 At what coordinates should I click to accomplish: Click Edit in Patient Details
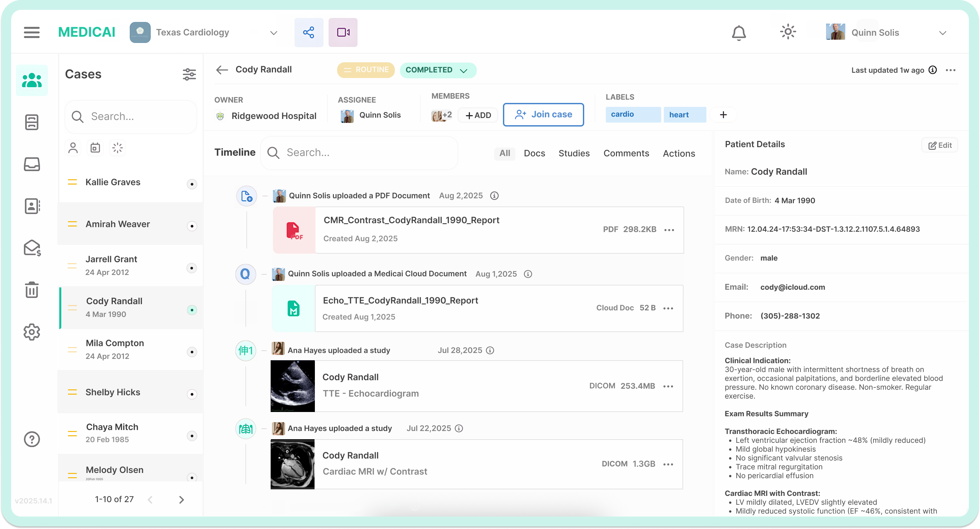pyautogui.click(x=940, y=146)
